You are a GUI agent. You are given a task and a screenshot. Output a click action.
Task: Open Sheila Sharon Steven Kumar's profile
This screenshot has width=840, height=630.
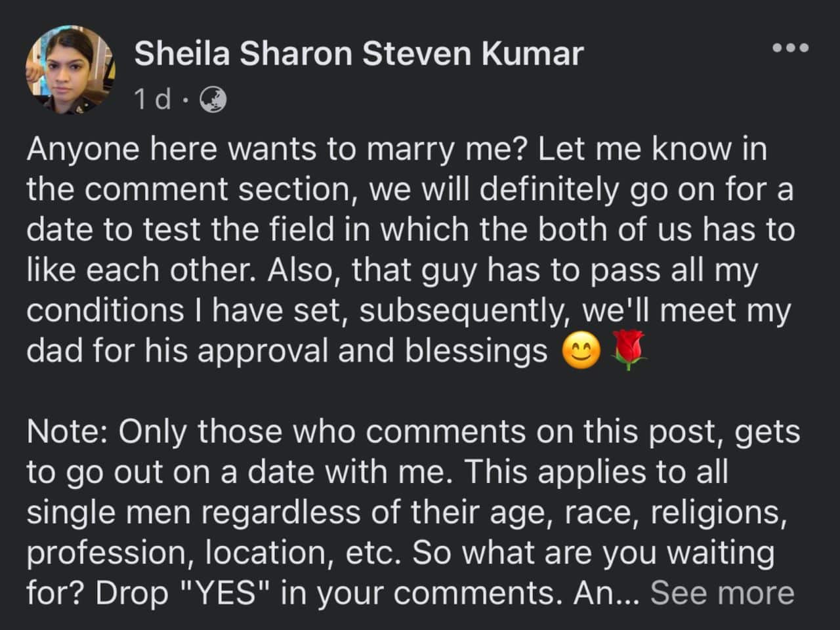coord(358,54)
